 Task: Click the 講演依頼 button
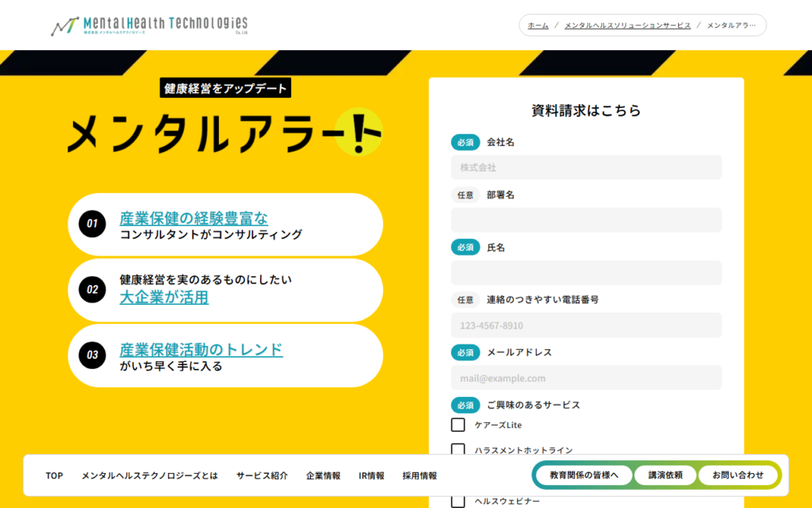tap(665, 475)
